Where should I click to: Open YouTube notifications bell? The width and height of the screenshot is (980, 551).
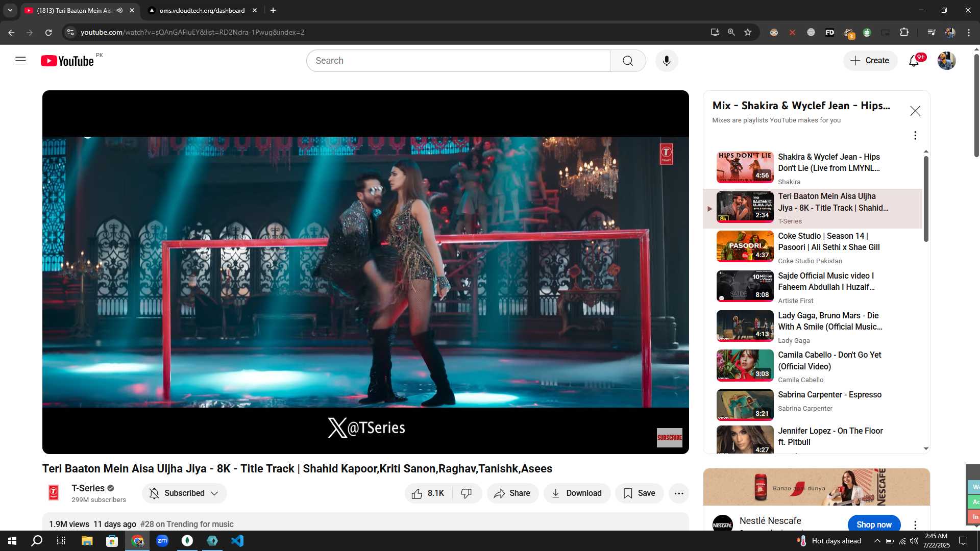[914, 61]
